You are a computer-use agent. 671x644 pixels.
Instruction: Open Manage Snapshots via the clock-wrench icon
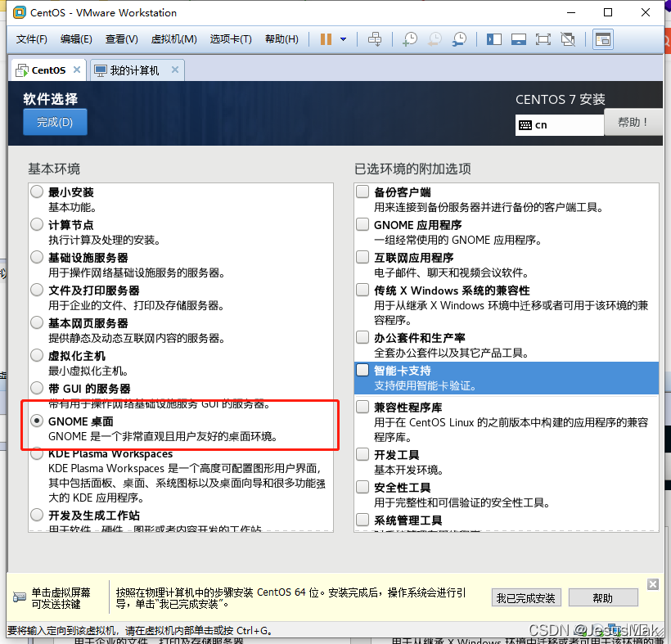tap(458, 38)
